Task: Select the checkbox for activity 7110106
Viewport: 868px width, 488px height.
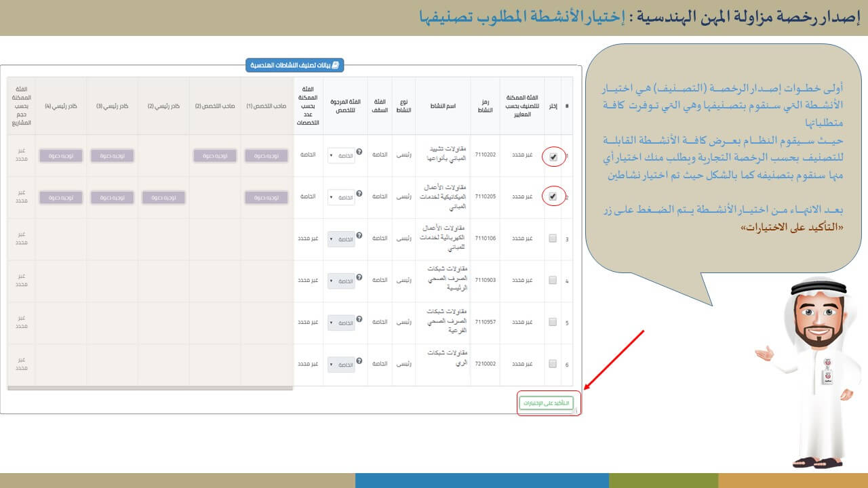Action: (x=553, y=239)
